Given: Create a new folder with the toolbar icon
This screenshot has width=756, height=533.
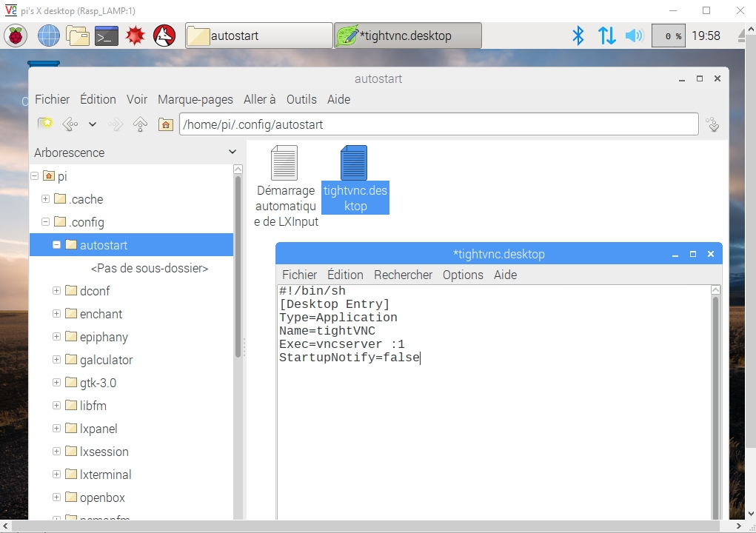Looking at the screenshot, I should pos(45,124).
